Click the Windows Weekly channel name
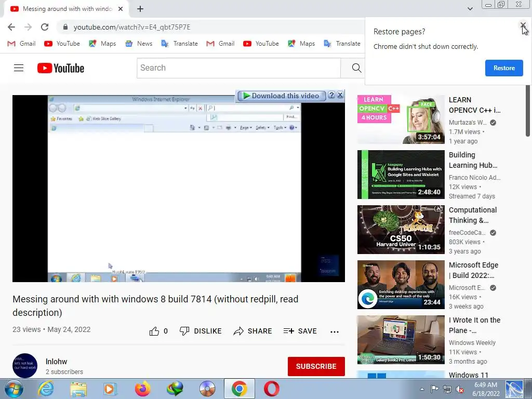 point(472,343)
